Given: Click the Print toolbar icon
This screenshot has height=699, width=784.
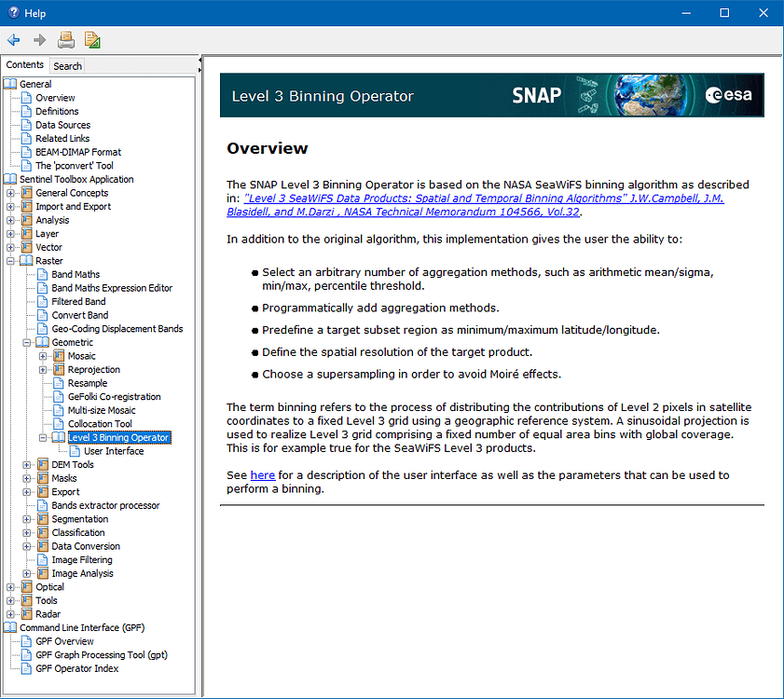Looking at the screenshot, I should point(66,40).
